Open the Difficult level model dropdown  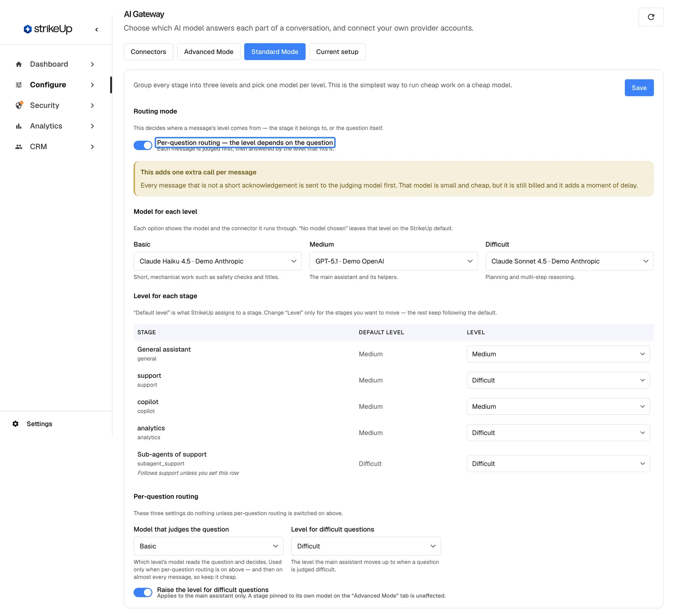coord(569,261)
